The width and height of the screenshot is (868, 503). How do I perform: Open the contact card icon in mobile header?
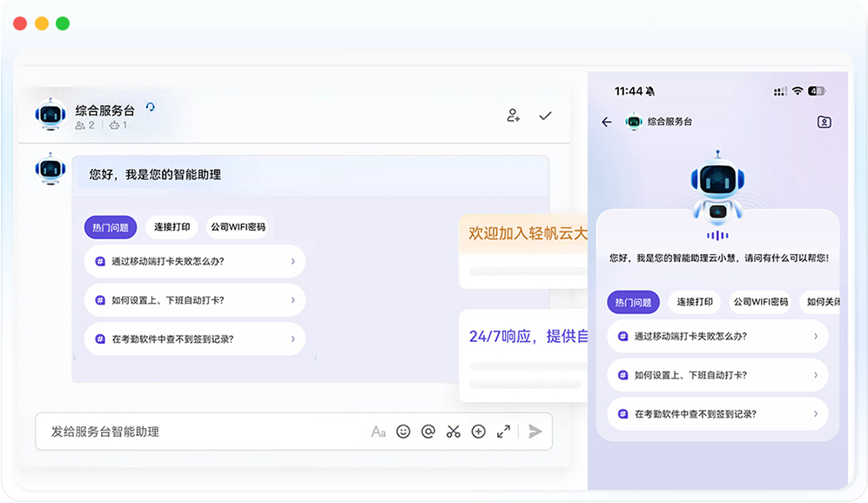point(824,123)
